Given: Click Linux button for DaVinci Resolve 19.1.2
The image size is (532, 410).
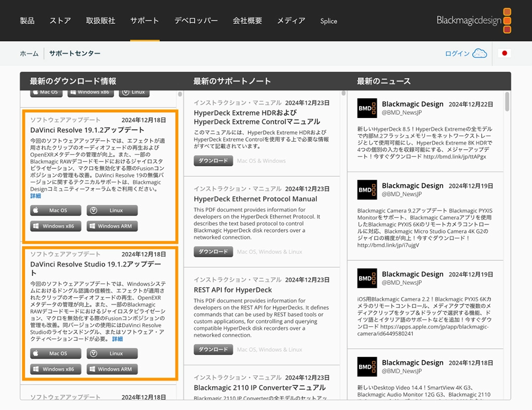Looking at the screenshot, I should tap(112, 210).
